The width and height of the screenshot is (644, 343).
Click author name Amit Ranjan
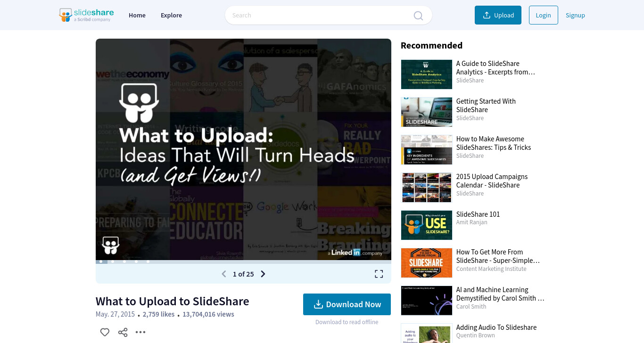(x=472, y=222)
